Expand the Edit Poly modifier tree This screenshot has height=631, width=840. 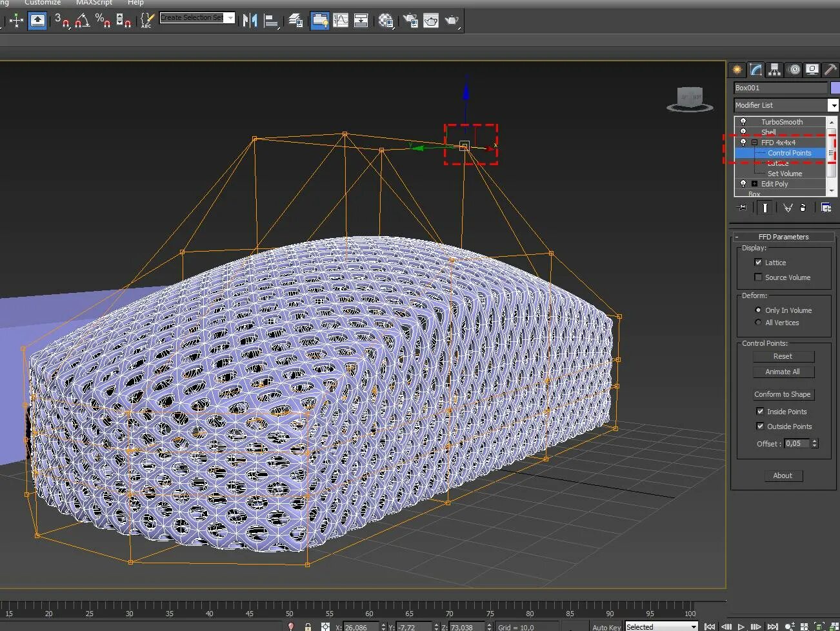point(754,184)
